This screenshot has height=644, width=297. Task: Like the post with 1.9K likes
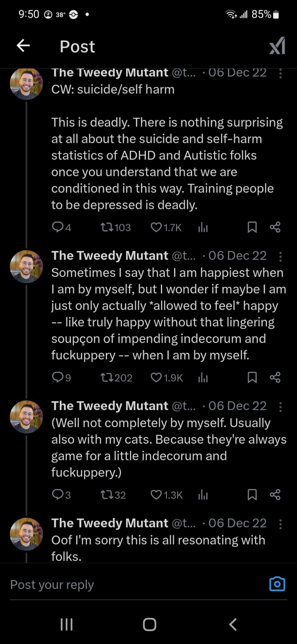click(x=156, y=378)
